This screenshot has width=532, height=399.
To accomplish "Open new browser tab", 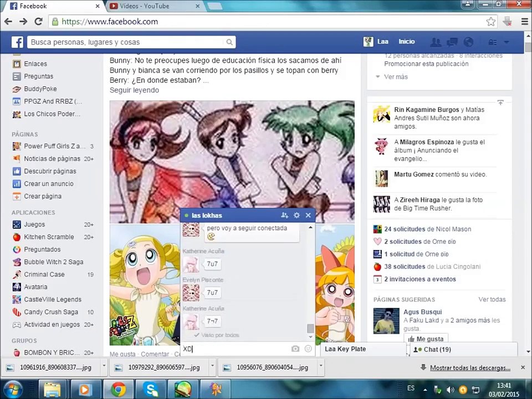I will 214,7.
